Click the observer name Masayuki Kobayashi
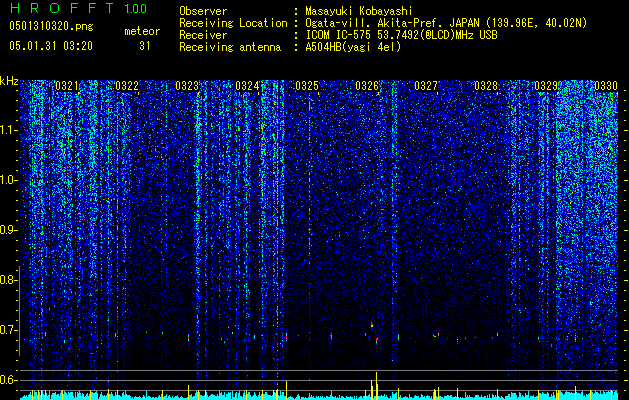 pyautogui.click(x=359, y=11)
